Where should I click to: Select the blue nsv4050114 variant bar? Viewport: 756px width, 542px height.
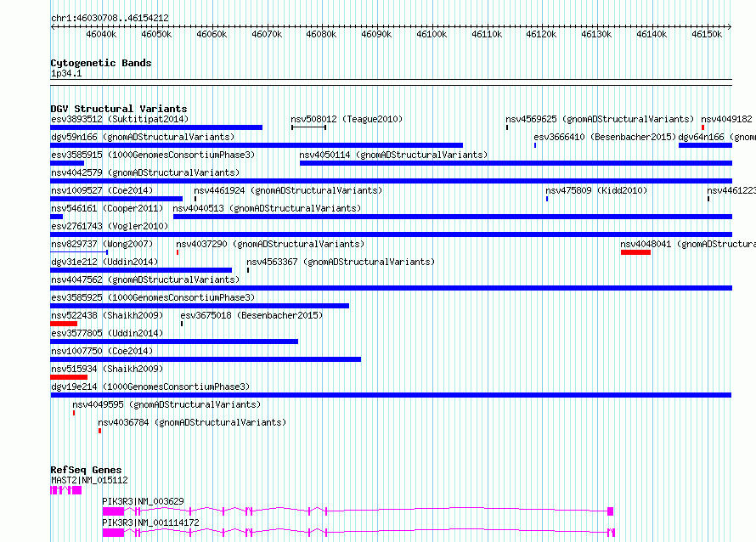click(516, 163)
